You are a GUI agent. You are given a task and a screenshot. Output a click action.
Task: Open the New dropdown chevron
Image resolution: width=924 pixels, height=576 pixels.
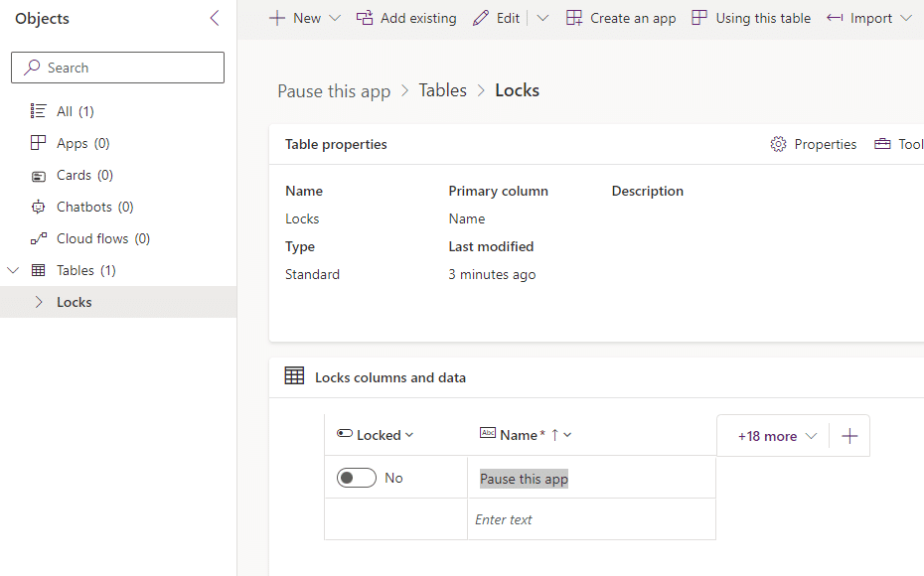pyautogui.click(x=335, y=18)
